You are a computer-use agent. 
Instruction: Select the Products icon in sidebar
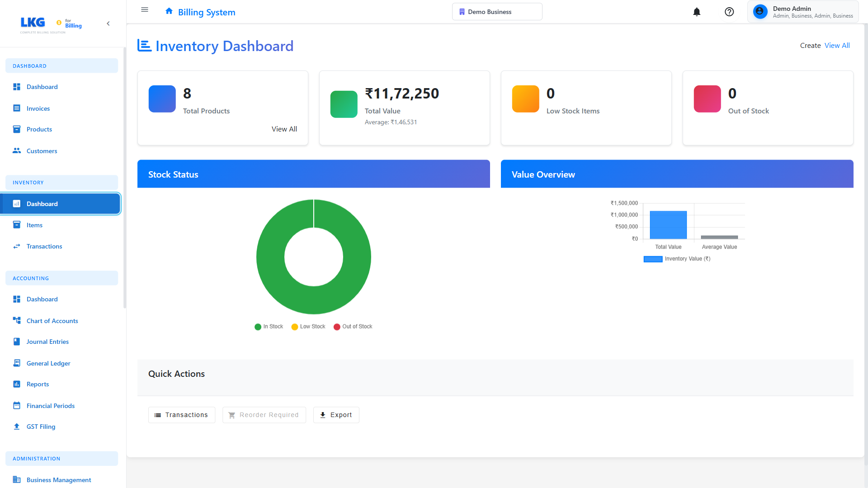click(16, 129)
